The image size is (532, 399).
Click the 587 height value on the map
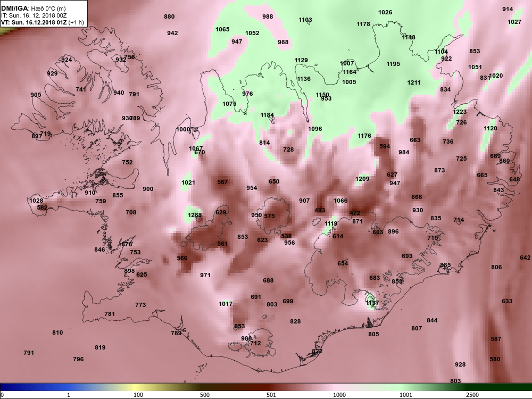496,339
